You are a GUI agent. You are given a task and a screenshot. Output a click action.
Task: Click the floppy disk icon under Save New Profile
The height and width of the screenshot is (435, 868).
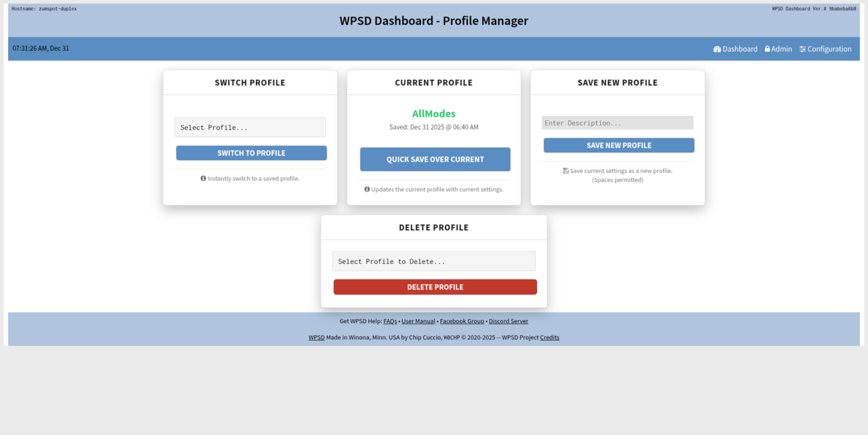pyautogui.click(x=566, y=171)
